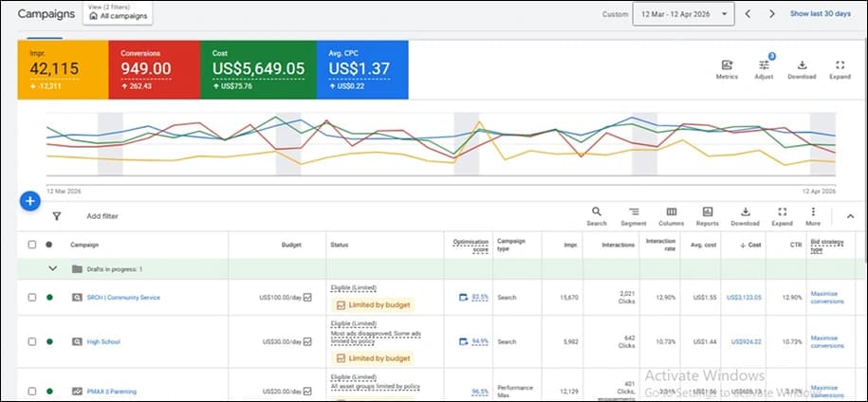This screenshot has height=402, width=868.
Task: Go to previous date range arrow
Action: coord(748,14)
